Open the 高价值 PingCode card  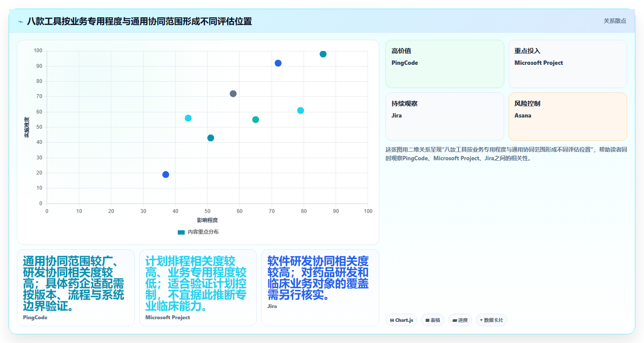445,64
